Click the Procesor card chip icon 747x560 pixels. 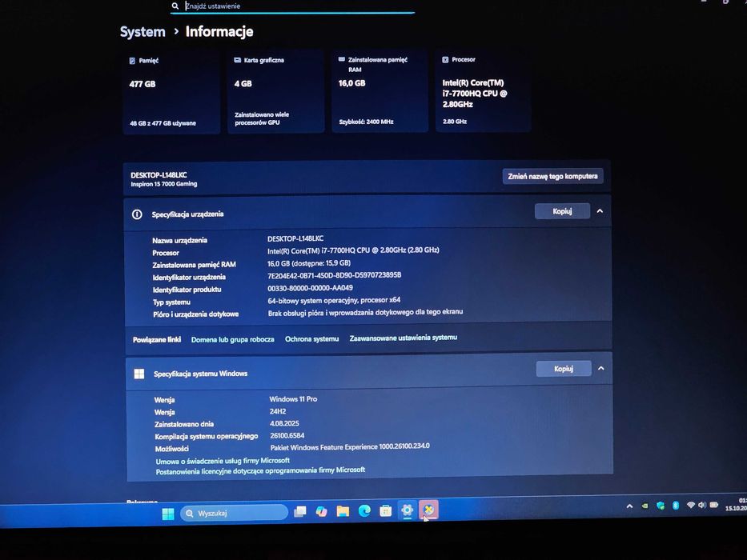pos(445,59)
